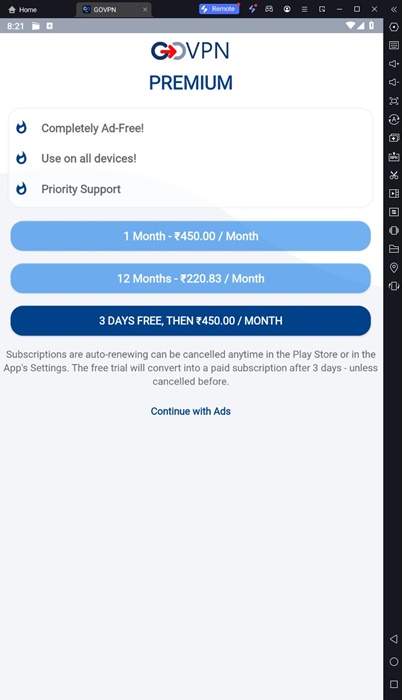Tap the Android home circle button
The image size is (402, 700).
(394, 662)
